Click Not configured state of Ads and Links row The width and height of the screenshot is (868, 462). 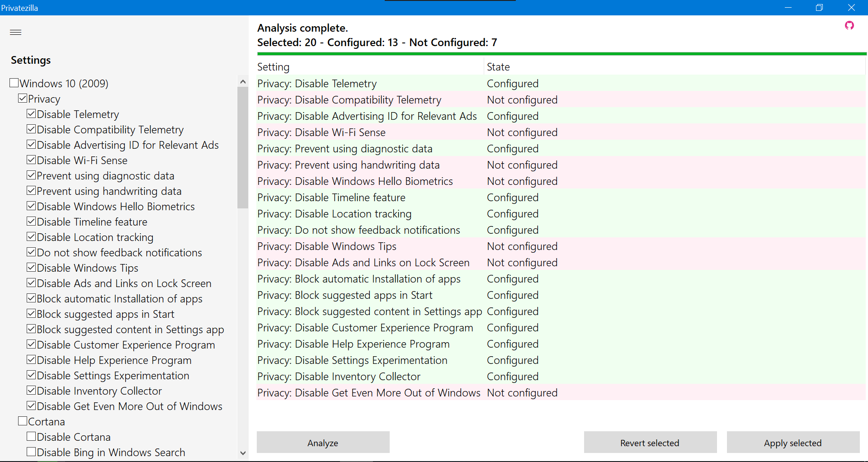pyautogui.click(x=522, y=263)
